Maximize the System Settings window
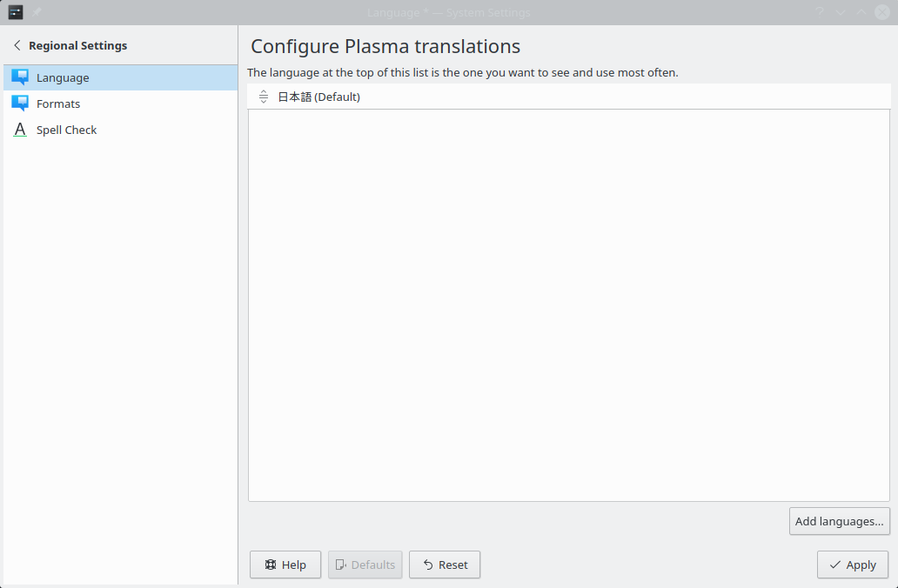The image size is (898, 588). 861,12
